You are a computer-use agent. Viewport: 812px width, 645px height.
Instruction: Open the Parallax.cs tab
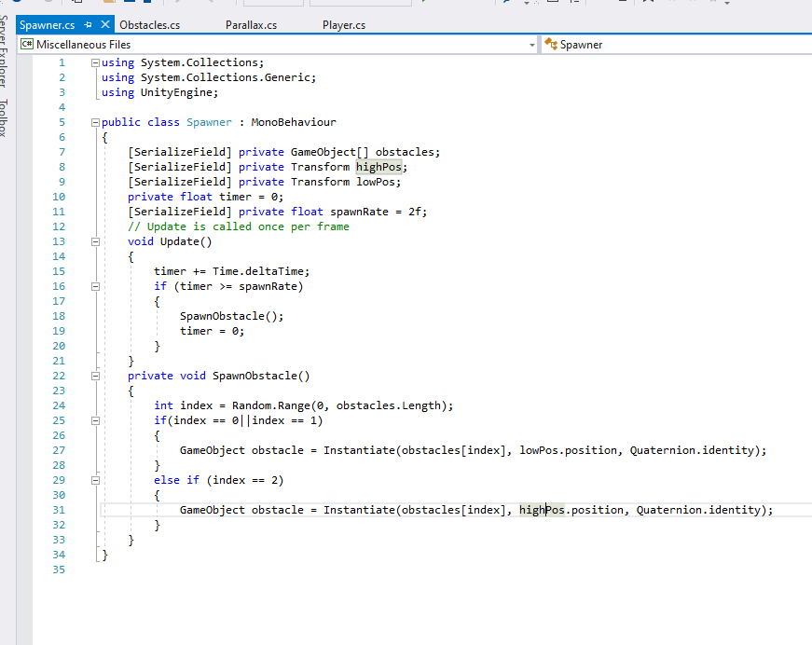[x=251, y=25]
